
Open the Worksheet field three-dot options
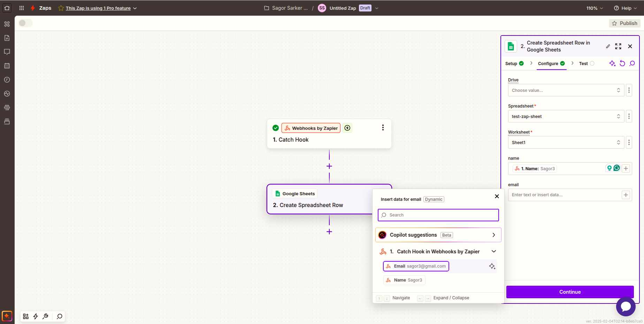[629, 142]
